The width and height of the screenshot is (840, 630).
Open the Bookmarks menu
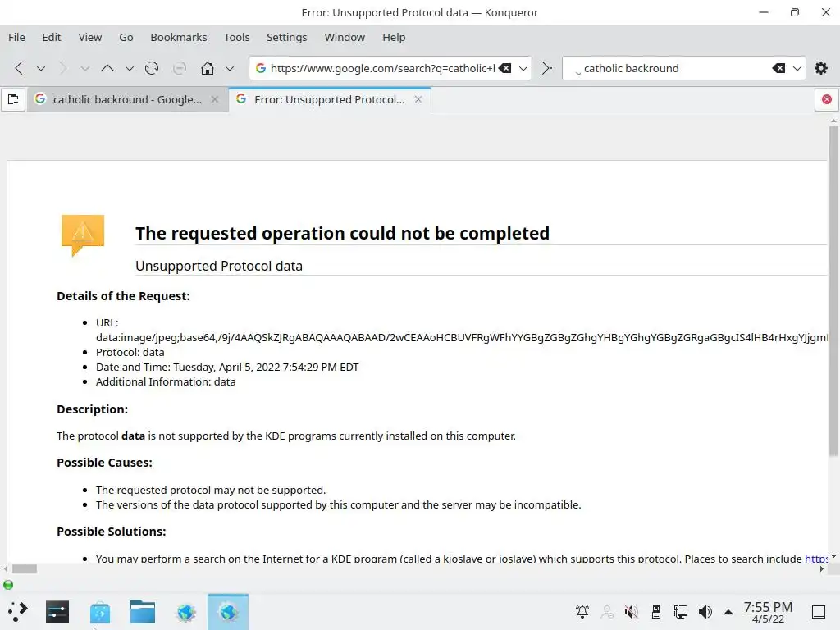tap(178, 38)
